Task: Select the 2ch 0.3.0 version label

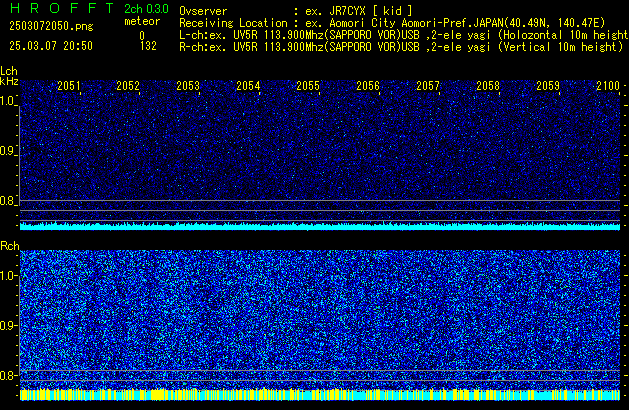Action: coord(146,8)
